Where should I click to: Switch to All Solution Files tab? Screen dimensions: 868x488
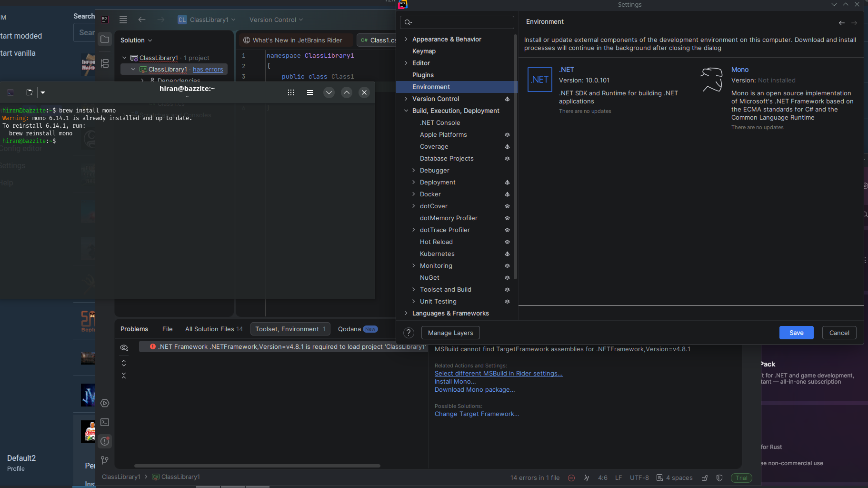tap(214, 329)
